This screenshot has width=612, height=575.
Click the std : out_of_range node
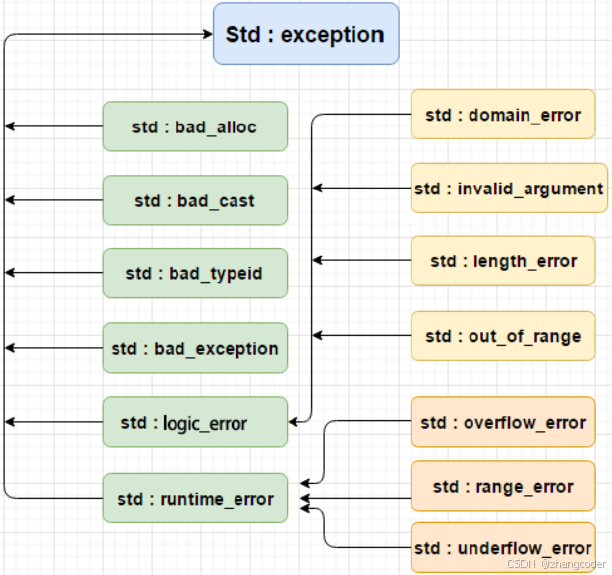tap(503, 336)
